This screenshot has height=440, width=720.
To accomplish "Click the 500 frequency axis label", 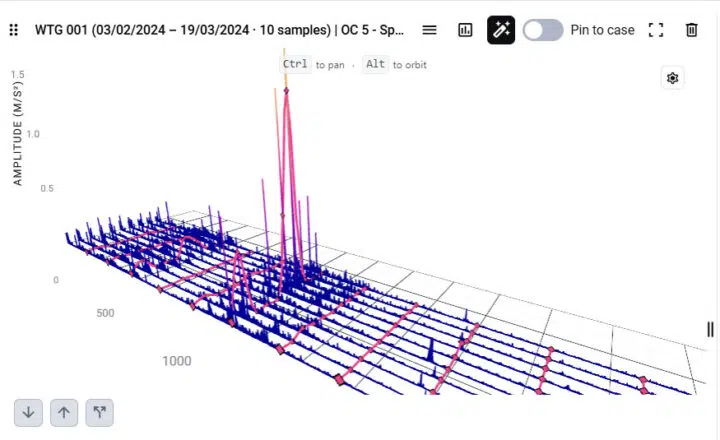I will click(x=105, y=313).
